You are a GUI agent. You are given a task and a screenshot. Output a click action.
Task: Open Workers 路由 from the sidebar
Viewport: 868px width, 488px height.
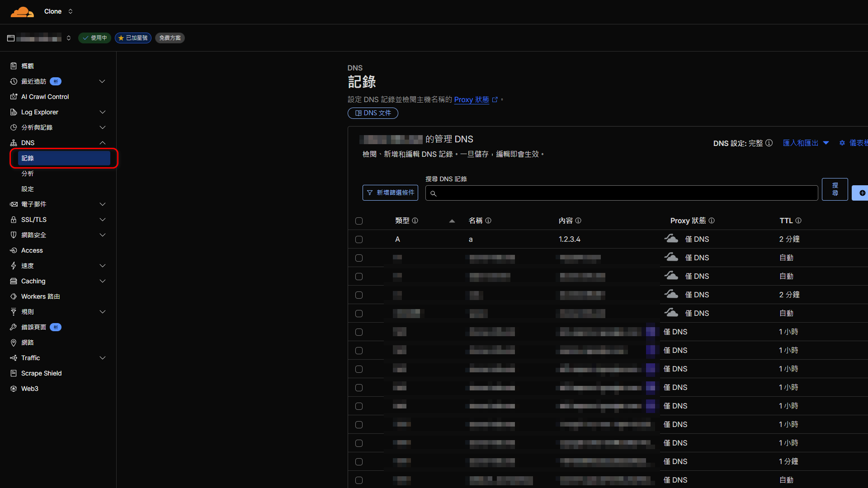pyautogui.click(x=40, y=296)
